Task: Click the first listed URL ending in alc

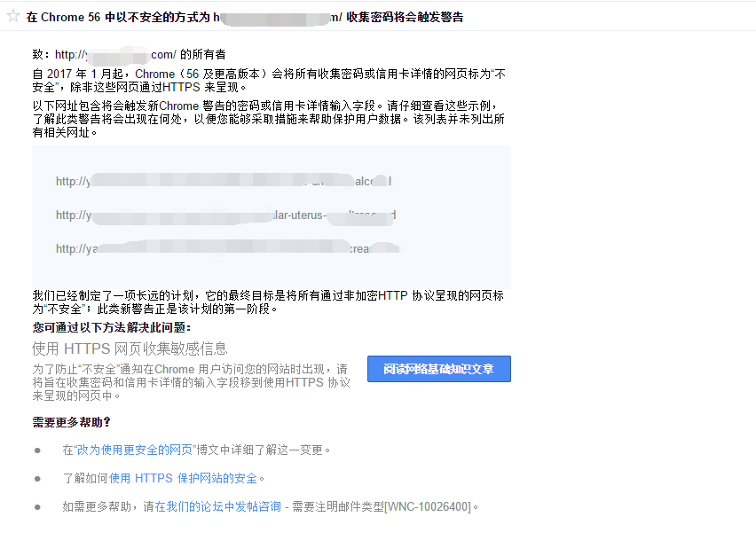Action: [x=224, y=181]
